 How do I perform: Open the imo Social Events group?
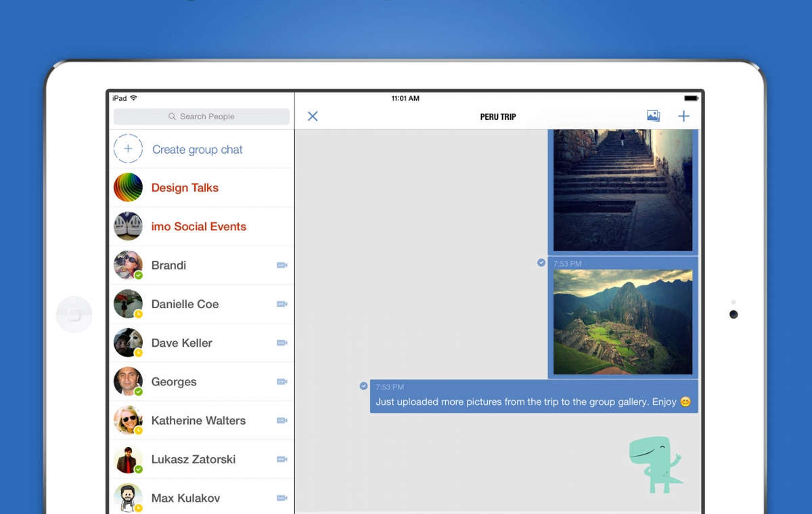pos(202,226)
